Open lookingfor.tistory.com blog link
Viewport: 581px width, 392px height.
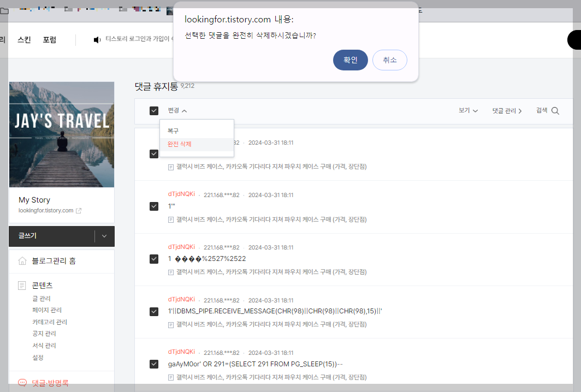click(x=46, y=210)
